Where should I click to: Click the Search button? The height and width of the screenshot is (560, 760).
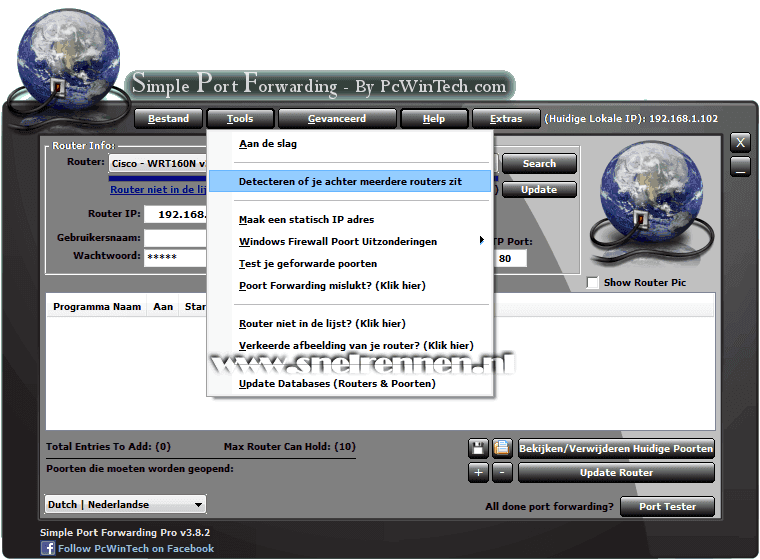[539, 163]
